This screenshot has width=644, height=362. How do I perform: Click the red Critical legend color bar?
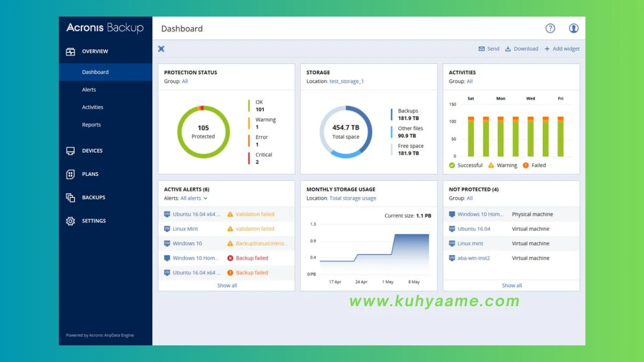(249, 158)
